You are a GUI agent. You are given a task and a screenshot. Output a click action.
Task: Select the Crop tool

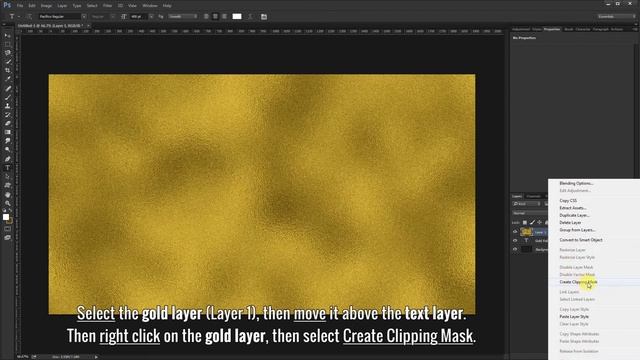(7, 70)
